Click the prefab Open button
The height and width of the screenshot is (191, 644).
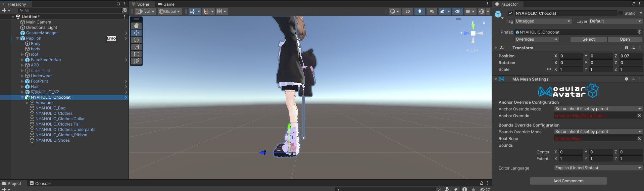[x=625, y=39]
